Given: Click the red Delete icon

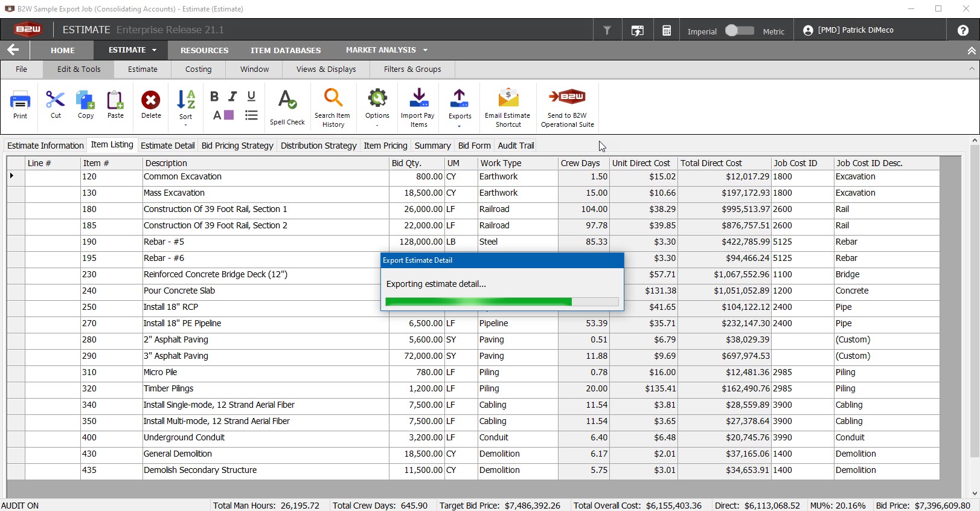Looking at the screenshot, I should [151, 104].
